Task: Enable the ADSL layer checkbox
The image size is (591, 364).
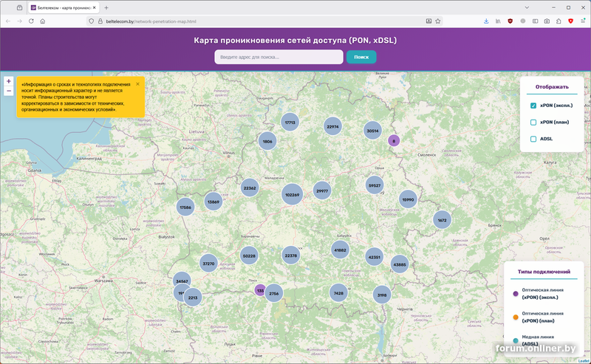Action: [x=533, y=139]
